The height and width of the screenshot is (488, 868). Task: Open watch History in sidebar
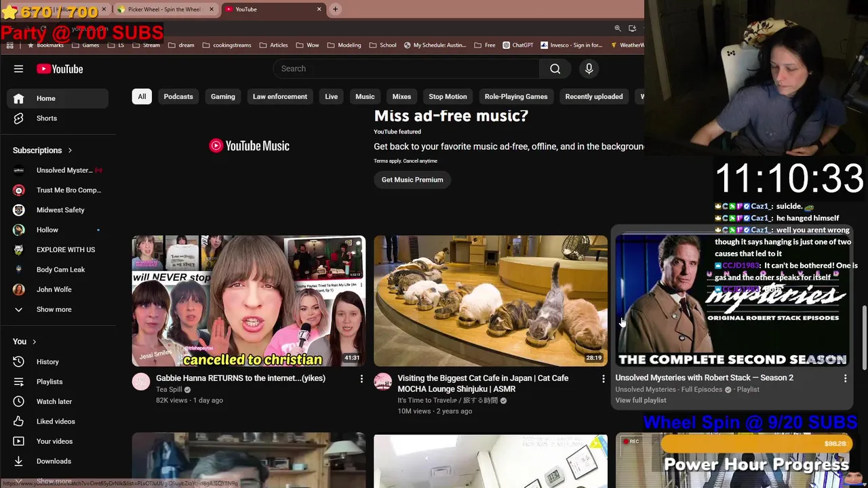pos(58,362)
